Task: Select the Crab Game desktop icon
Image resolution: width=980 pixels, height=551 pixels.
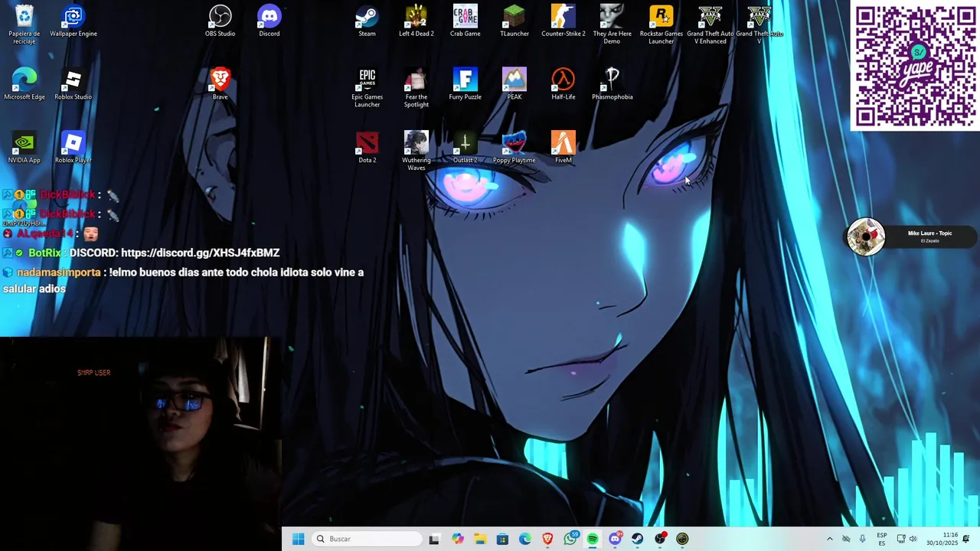Action: [465, 21]
